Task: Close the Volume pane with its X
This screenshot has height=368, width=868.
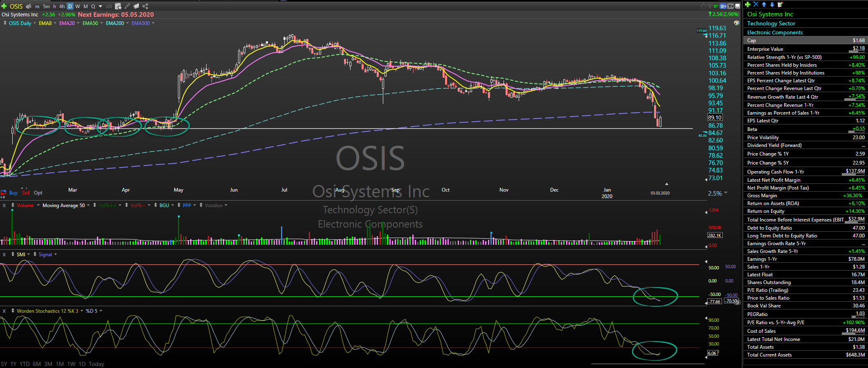Action: click(4, 205)
